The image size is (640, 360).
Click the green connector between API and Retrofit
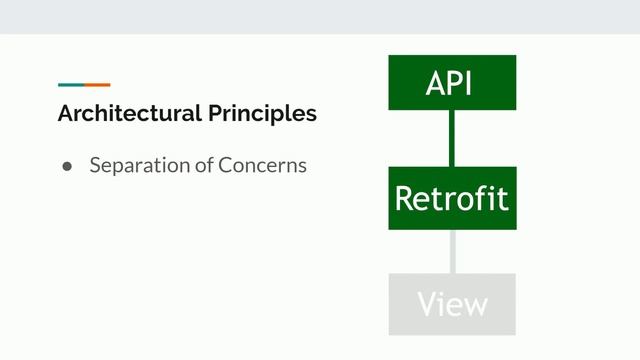pyautogui.click(x=452, y=138)
